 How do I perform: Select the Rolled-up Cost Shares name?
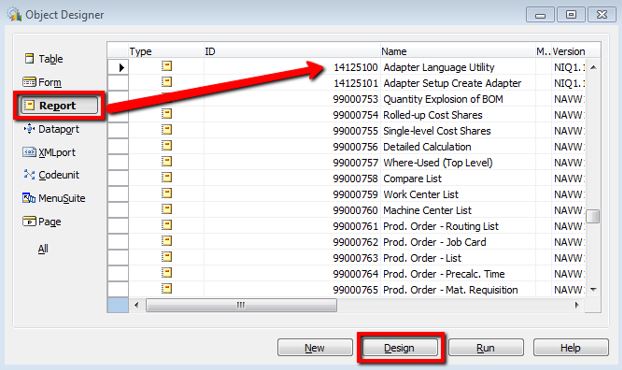[433, 115]
